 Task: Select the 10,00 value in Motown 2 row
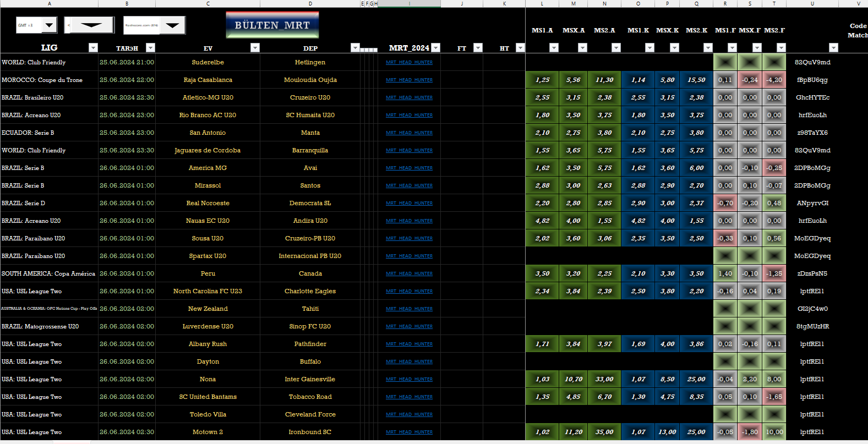click(x=774, y=432)
